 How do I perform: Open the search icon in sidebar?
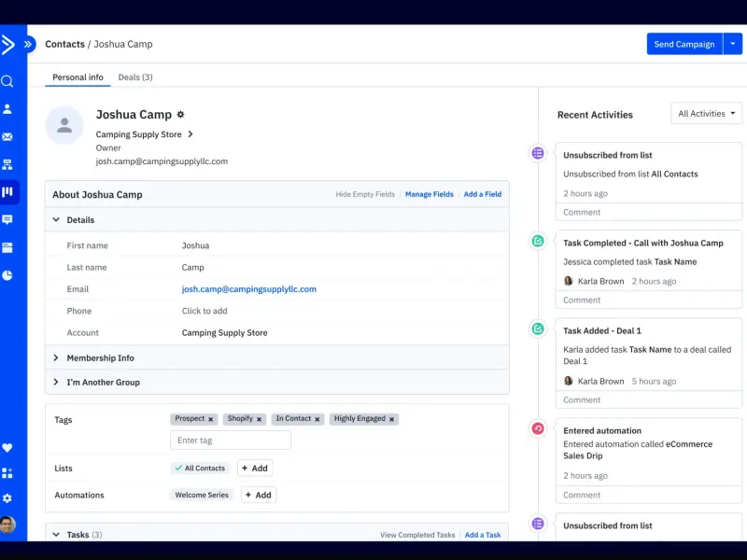pos(7,81)
